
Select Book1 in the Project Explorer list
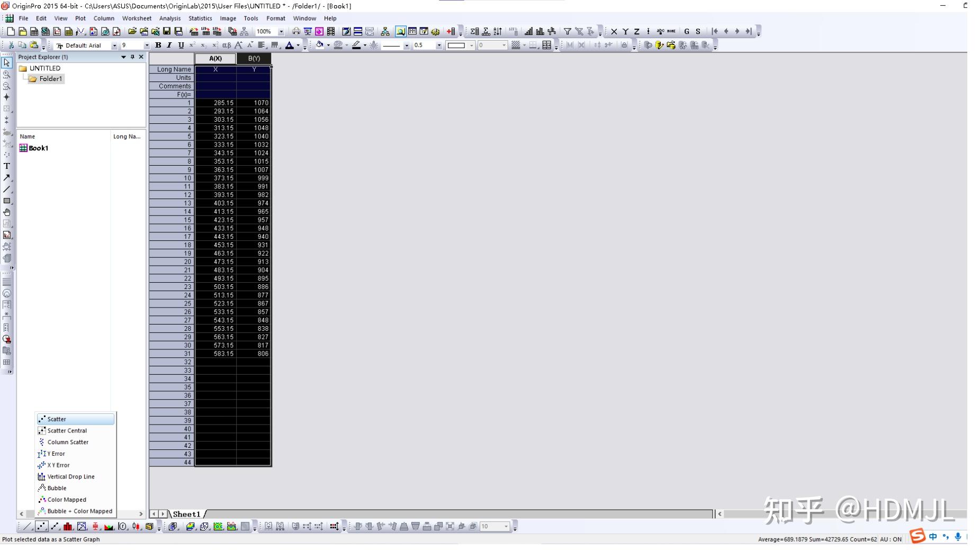click(x=34, y=148)
